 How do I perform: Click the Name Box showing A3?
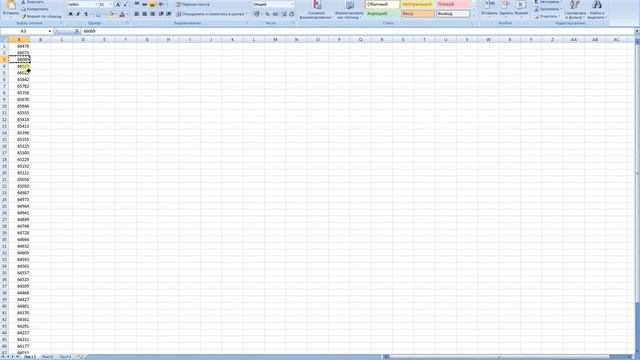coord(23,31)
